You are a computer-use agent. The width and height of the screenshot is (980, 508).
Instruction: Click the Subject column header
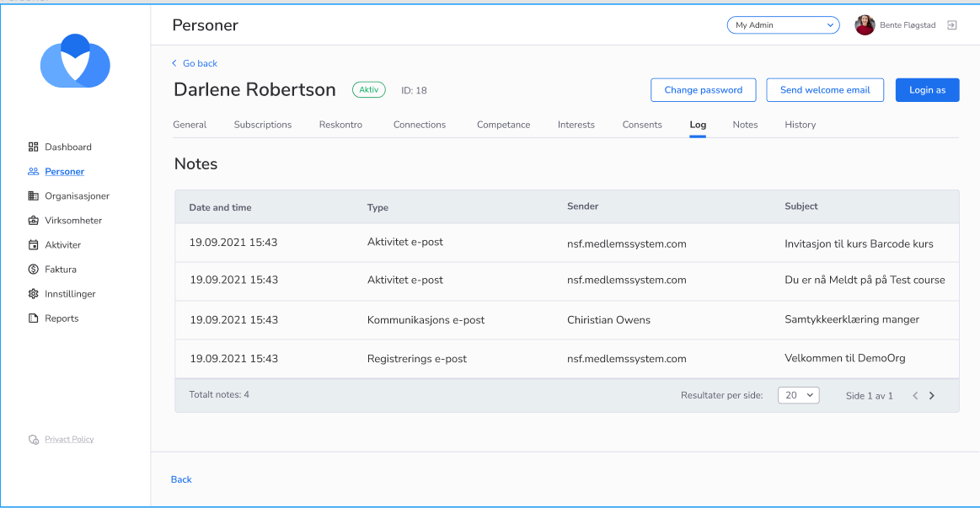point(801,206)
